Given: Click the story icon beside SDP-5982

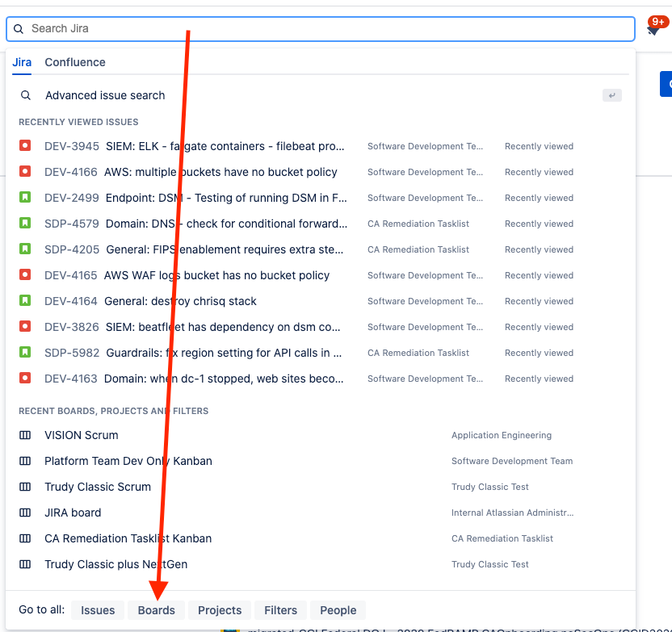Looking at the screenshot, I should pos(25,352).
